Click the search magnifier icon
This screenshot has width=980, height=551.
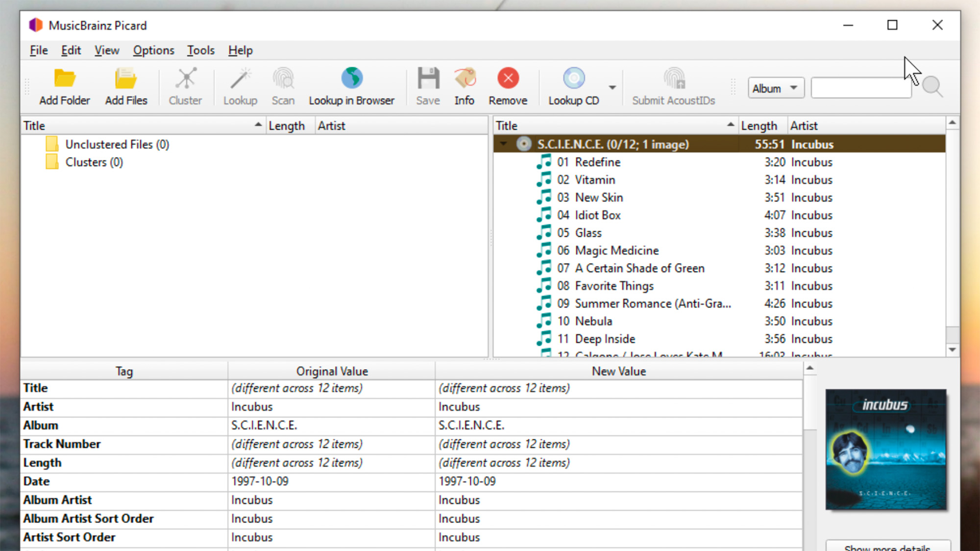tap(931, 87)
